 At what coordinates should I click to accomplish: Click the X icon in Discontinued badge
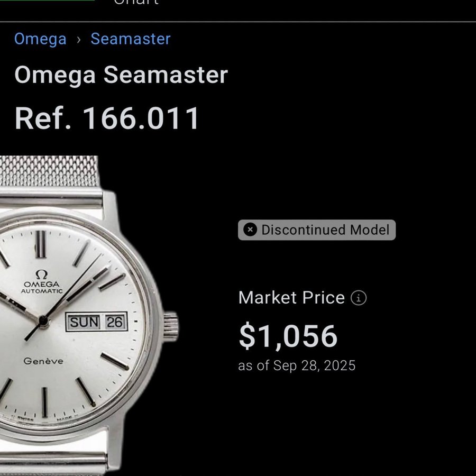pos(250,230)
